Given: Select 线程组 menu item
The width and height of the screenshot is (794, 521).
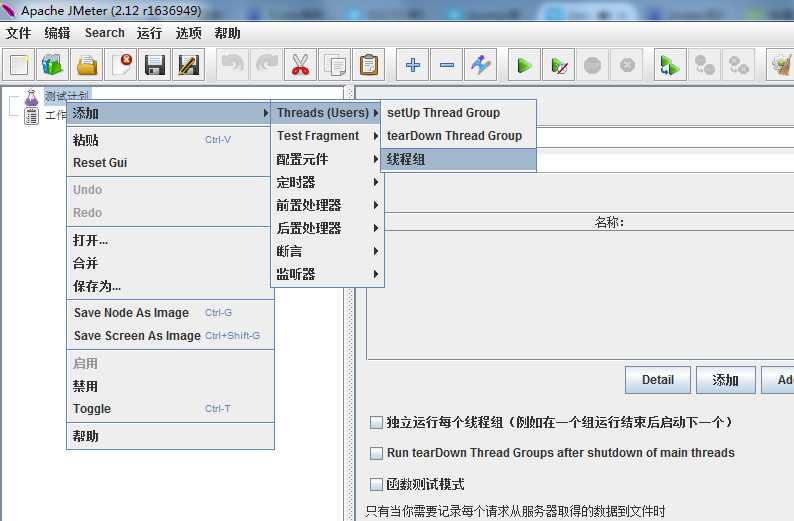Looking at the screenshot, I should pos(458,159).
